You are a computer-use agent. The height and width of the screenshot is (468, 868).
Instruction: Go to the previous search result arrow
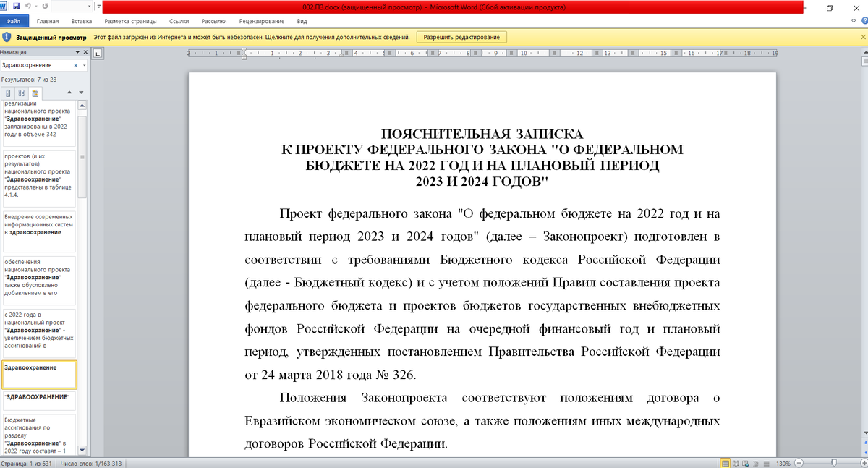(69, 93)
